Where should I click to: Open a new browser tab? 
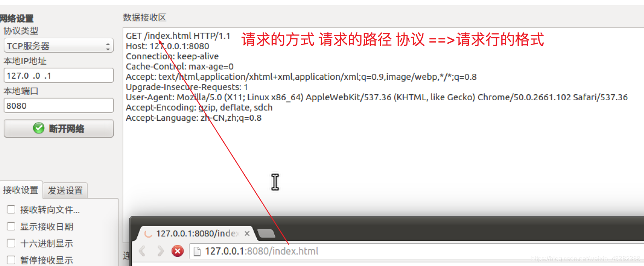(266, 234)
